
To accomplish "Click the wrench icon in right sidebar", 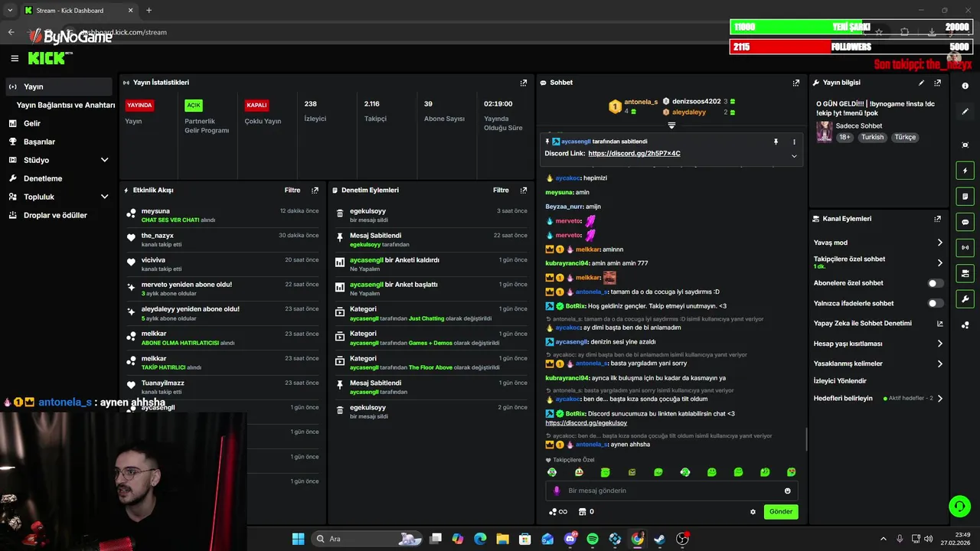I will click(965, 298).
